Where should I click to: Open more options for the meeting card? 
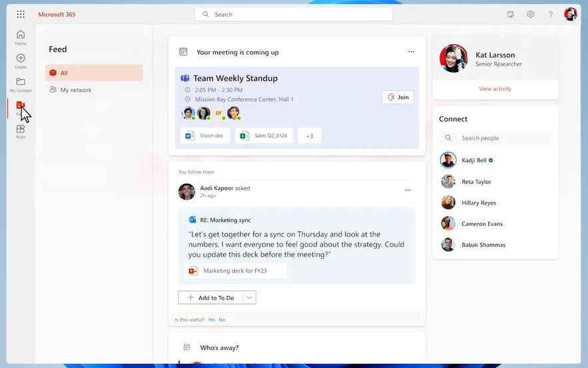[x=412, y=52]
